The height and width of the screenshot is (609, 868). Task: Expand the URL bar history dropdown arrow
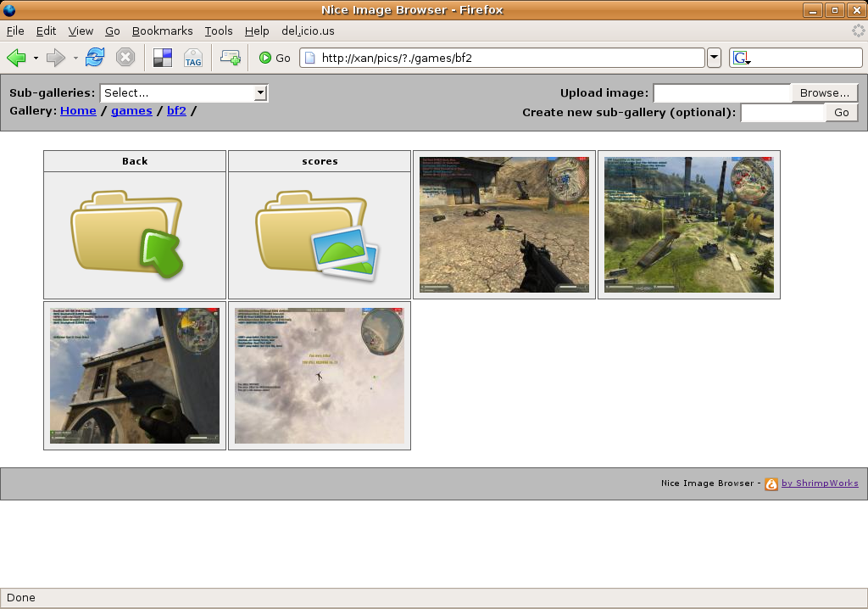[714, 58]
